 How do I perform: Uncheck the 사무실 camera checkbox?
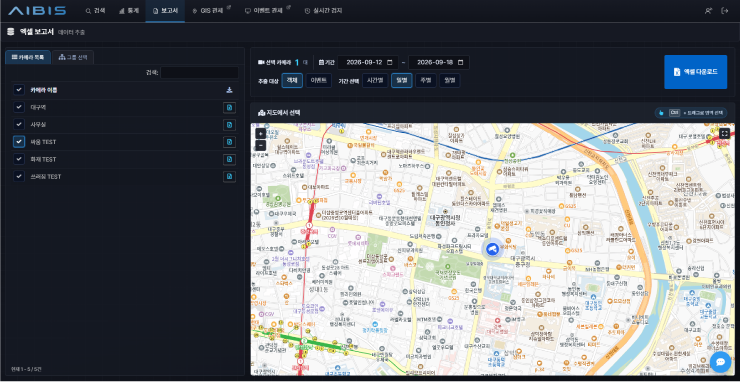point(19,125)
